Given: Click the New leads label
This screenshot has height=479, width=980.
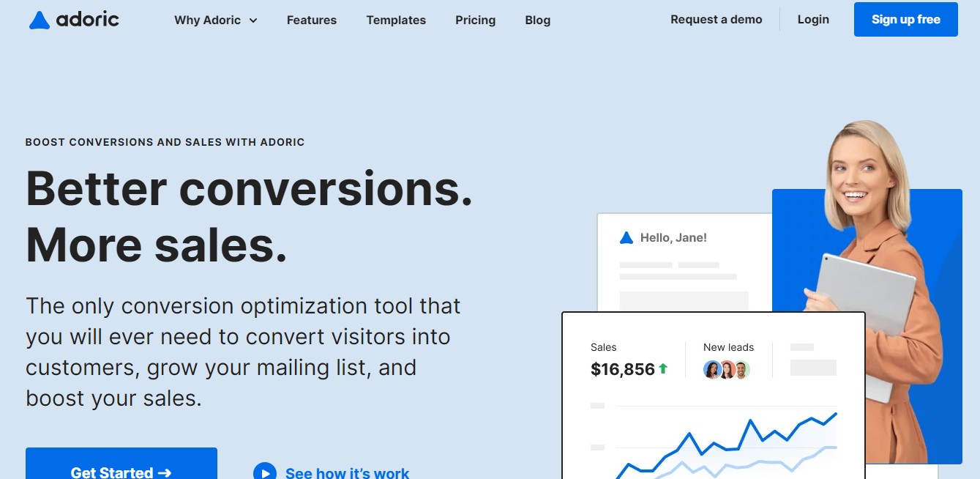Looking at the screenshot, I should [x=727, y=347].
